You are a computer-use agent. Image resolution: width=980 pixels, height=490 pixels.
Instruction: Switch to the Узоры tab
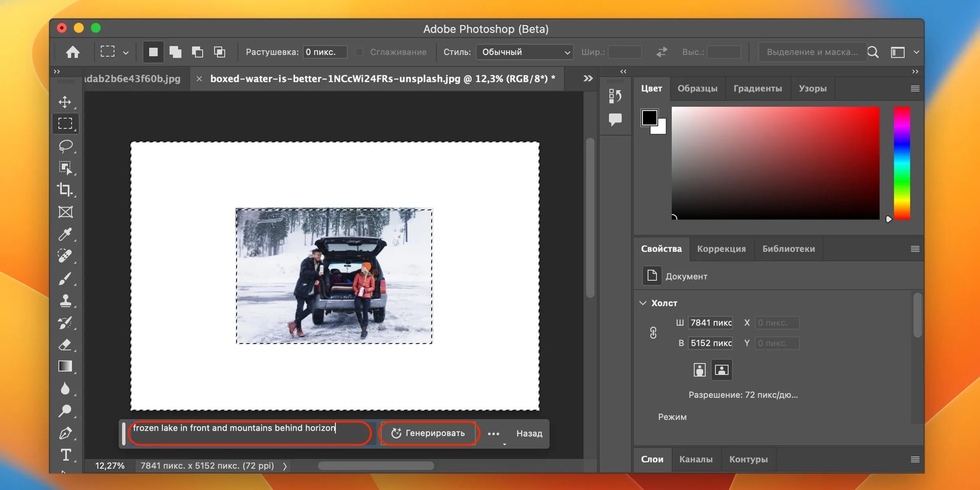point(813,89)
